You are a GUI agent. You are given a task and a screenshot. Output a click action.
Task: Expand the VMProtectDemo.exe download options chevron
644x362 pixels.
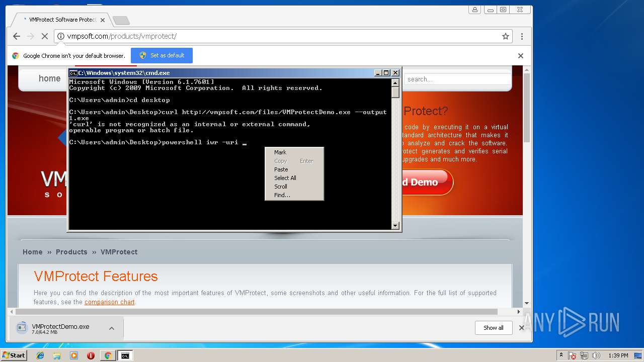click(x=112, y=328)
